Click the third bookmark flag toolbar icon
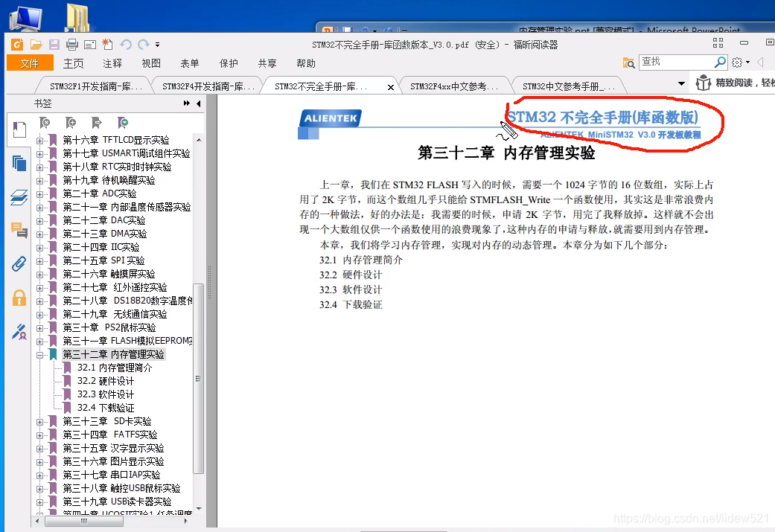This screenshot has height=532, width=775. pos(96,123)
